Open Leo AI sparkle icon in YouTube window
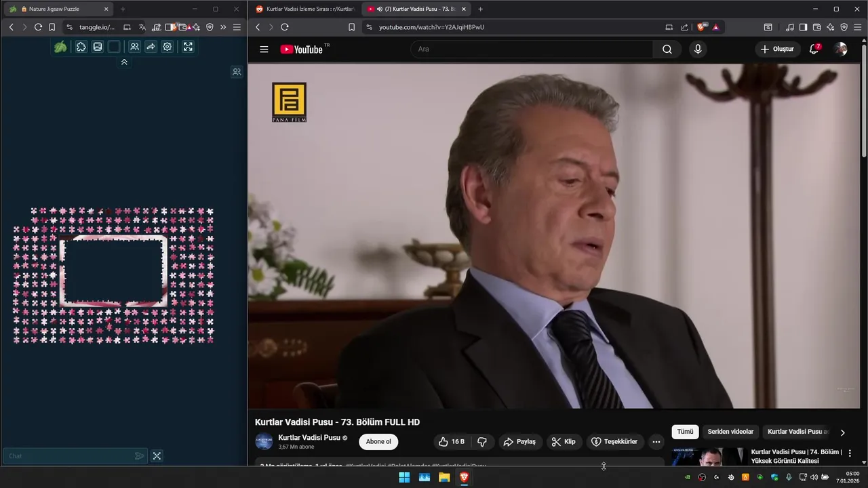868x488 pixels. click(830, 27)
